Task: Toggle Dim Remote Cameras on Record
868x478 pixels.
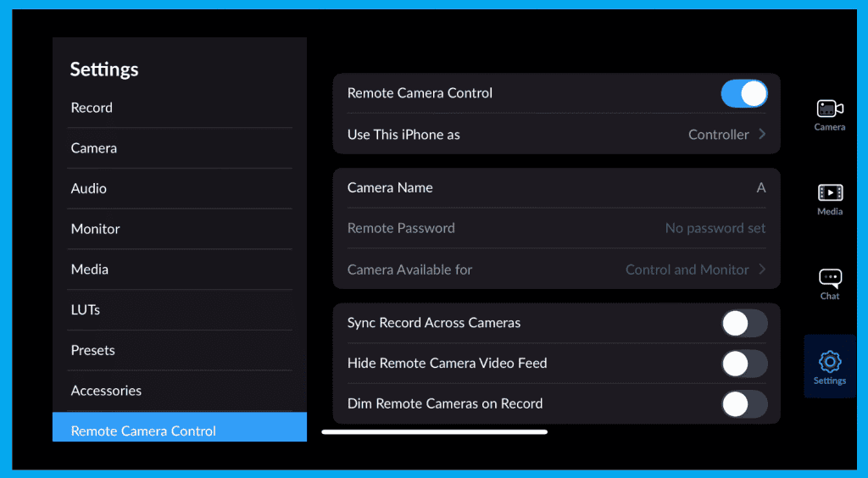Action: 743,404
